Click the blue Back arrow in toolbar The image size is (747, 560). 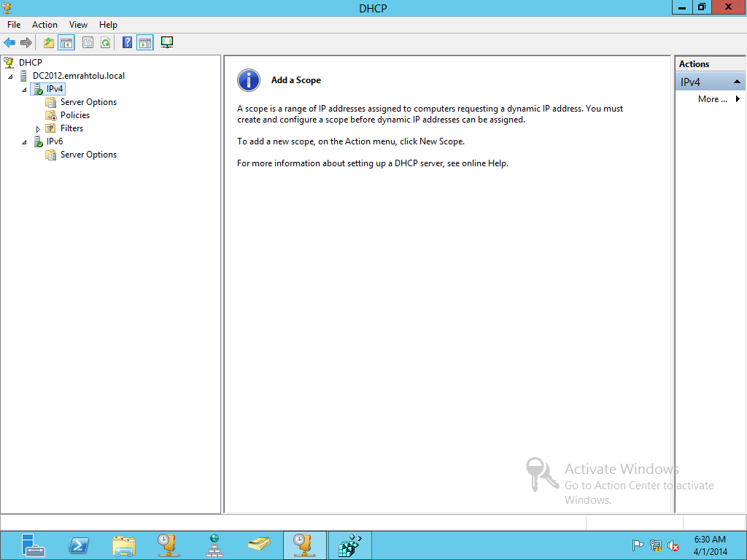[x=9, y=43]
